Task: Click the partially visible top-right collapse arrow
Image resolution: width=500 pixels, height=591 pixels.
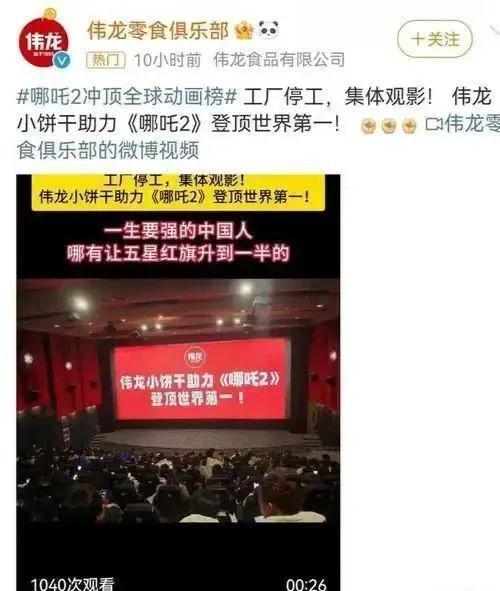Action: click(x=495, y=31)
